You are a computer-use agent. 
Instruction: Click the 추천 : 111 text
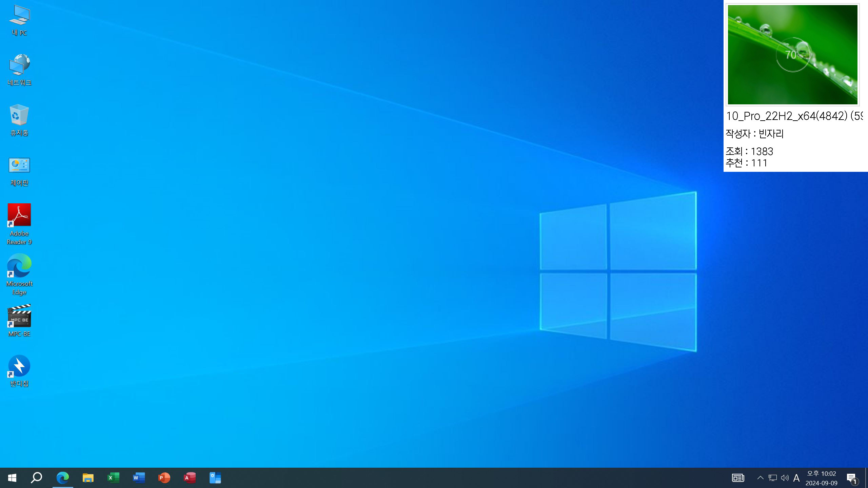pos(747,163)
